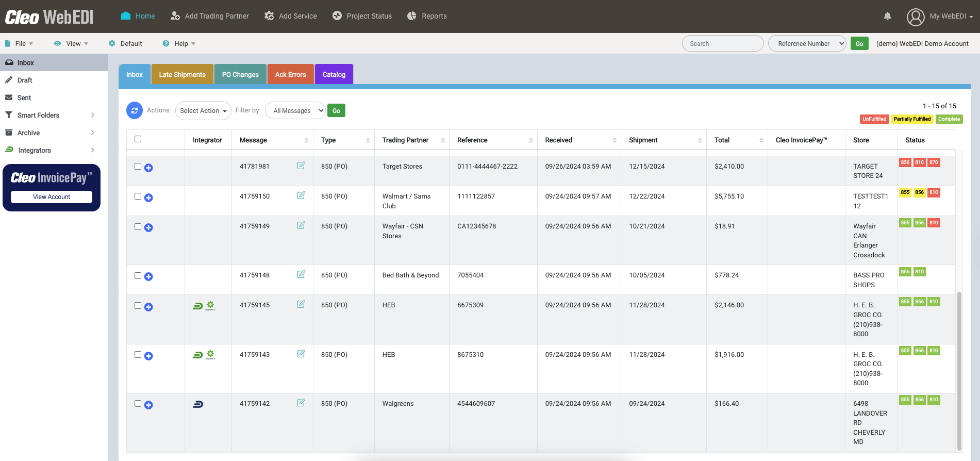Expand message 41759142 with plus icon
Viewport: 980px width, 461px height.
tap(148, 405)
